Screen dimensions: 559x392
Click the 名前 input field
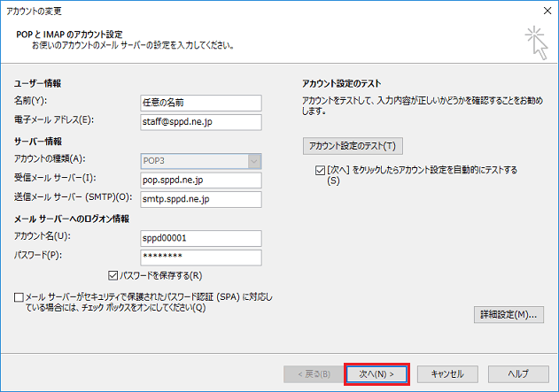pyautogui.click(x=201, y=101)
